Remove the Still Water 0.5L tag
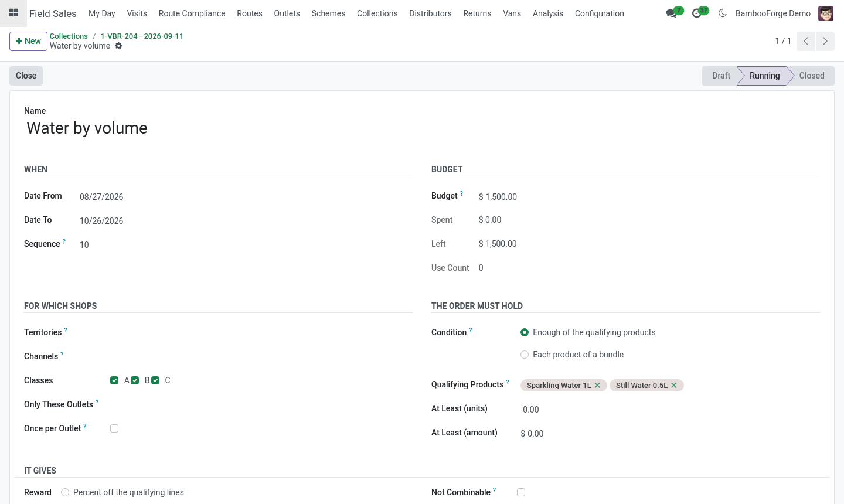 (x=674, y=385)
